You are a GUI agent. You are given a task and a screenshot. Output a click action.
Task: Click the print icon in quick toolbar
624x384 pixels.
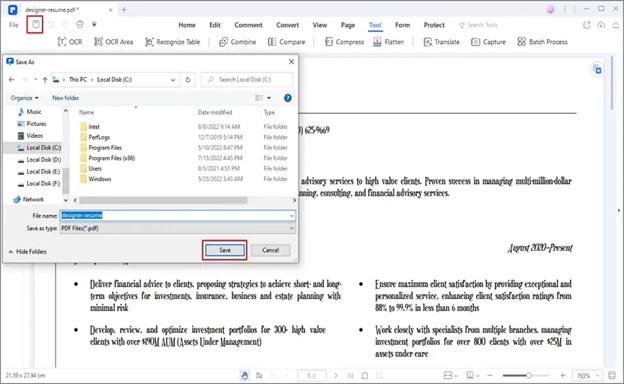[x=80, y=24]
